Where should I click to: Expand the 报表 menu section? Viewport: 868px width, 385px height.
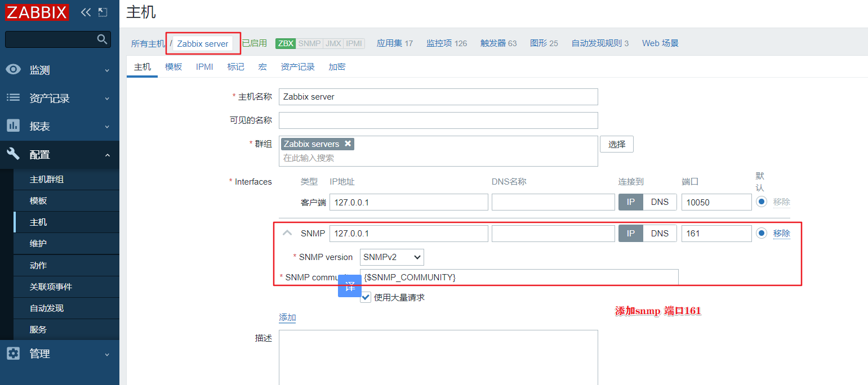coord(106,127)
